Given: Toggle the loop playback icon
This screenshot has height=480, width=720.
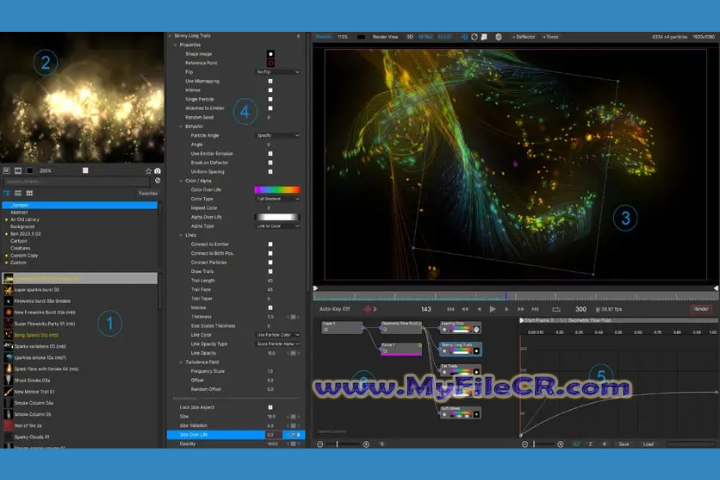Looking at the screenshot, I should coord(556,309).
